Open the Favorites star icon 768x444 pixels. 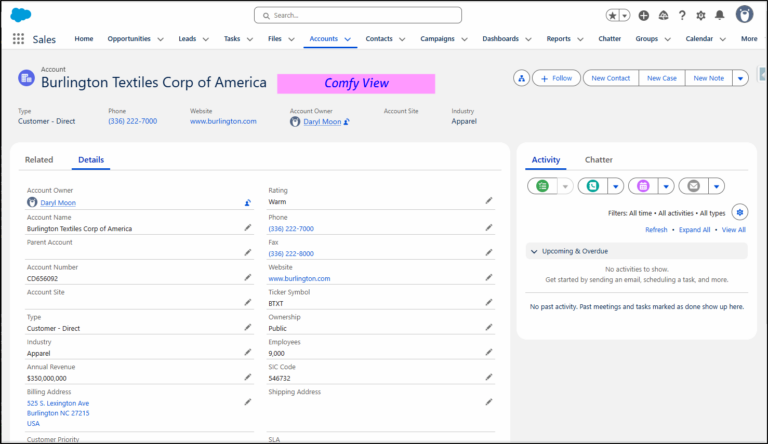pos(613,15)
